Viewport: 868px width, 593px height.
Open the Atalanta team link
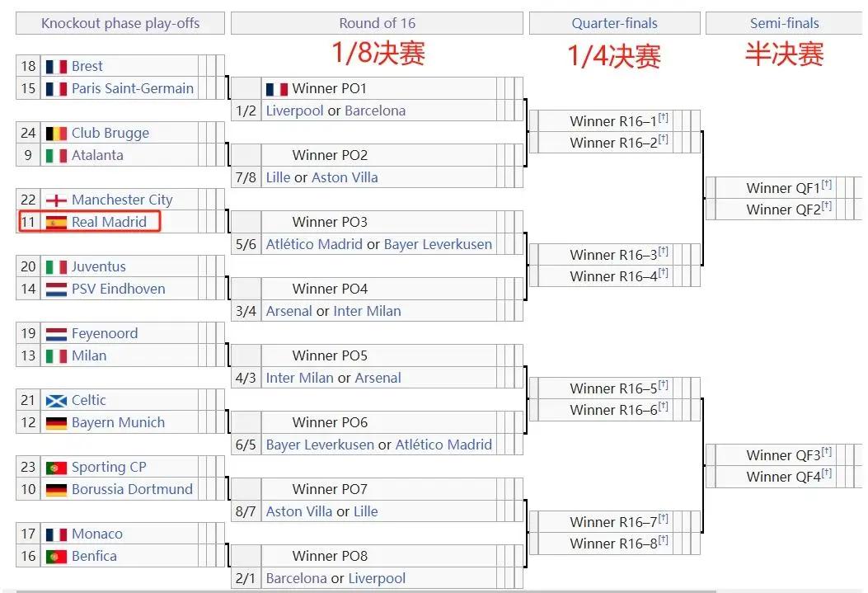[x=97, y=156]
